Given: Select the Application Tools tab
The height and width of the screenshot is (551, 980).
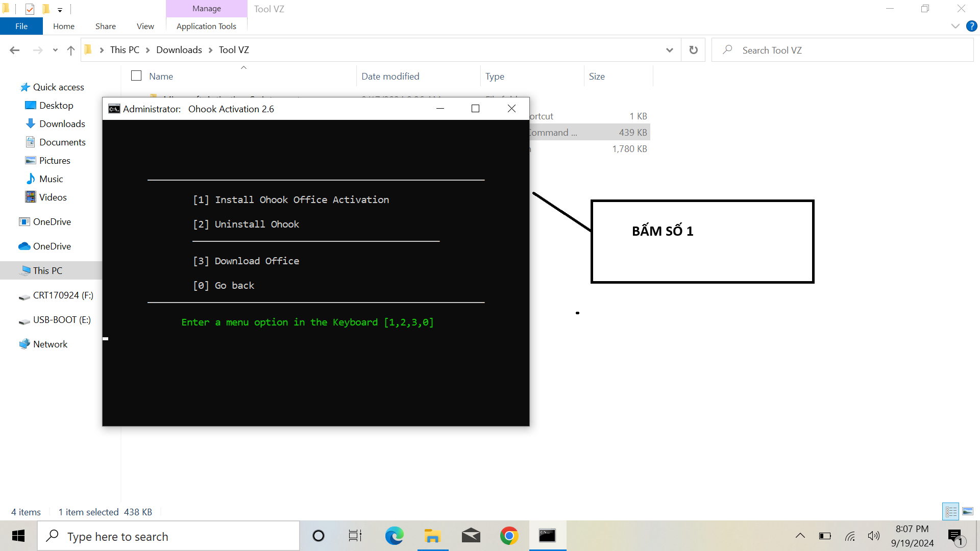Looking at the screenshot, I should click(206, 26).
